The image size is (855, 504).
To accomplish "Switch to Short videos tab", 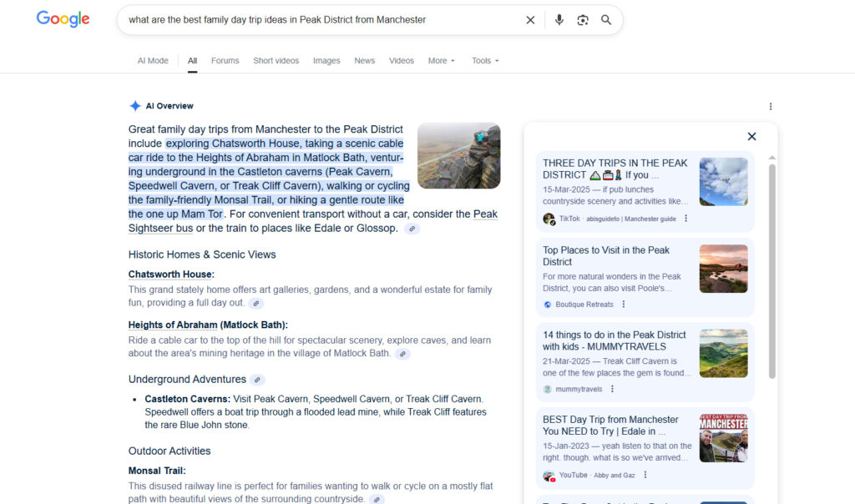I will (x=276, y=60).
